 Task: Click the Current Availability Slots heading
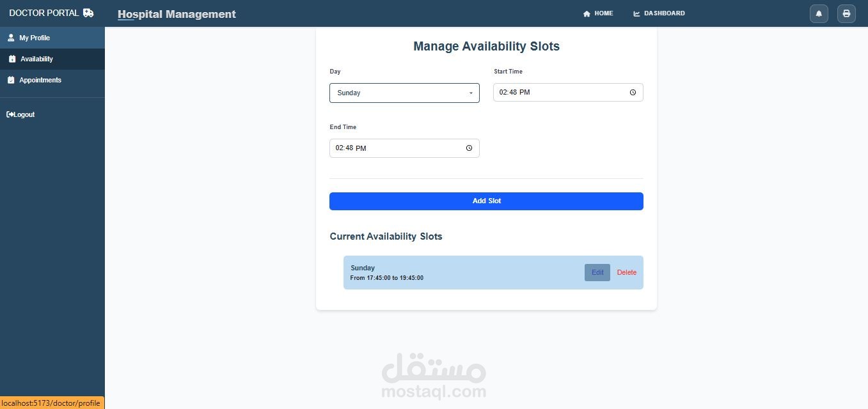point(386,236)
